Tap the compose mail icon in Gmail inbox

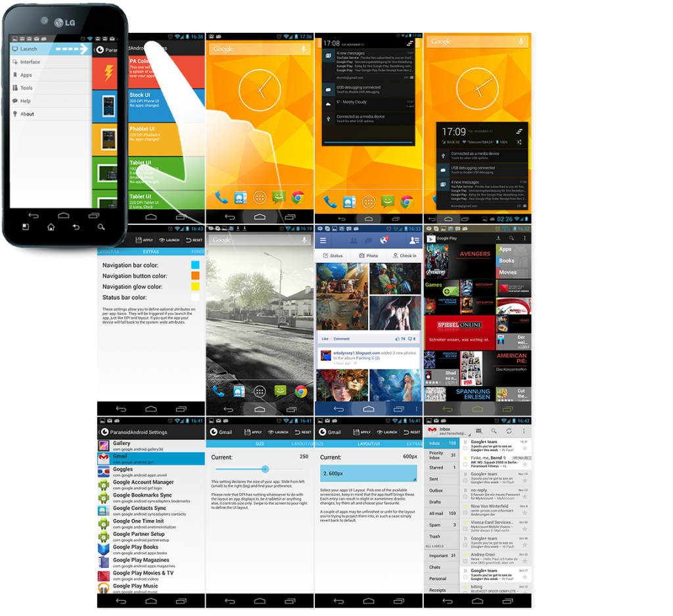[x=477, y=431]
